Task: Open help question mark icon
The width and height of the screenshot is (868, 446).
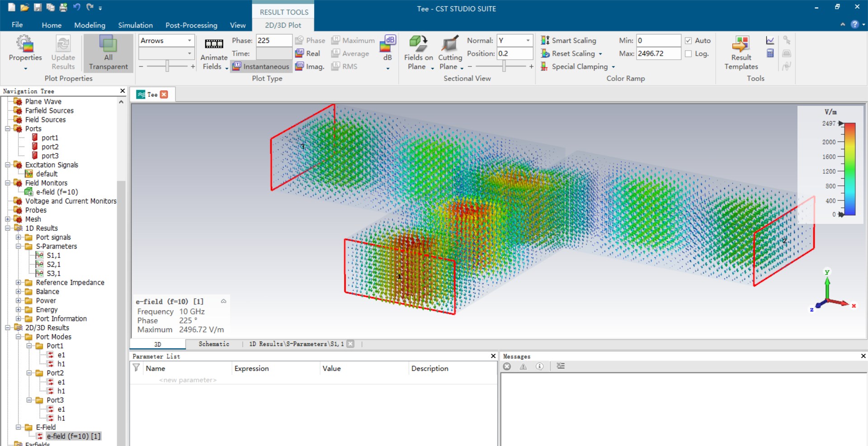Action: [854, 24]
